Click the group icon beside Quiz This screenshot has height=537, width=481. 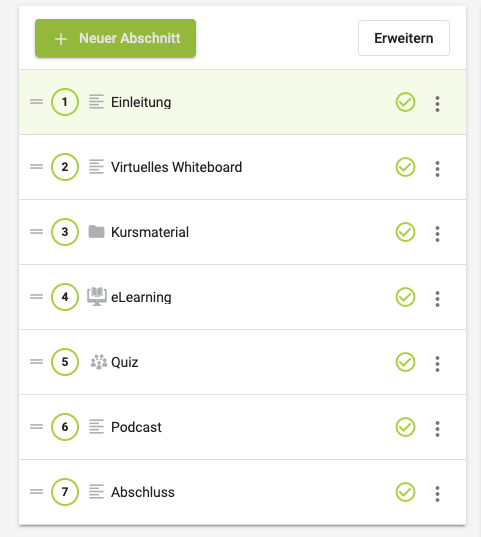(99, 362)
